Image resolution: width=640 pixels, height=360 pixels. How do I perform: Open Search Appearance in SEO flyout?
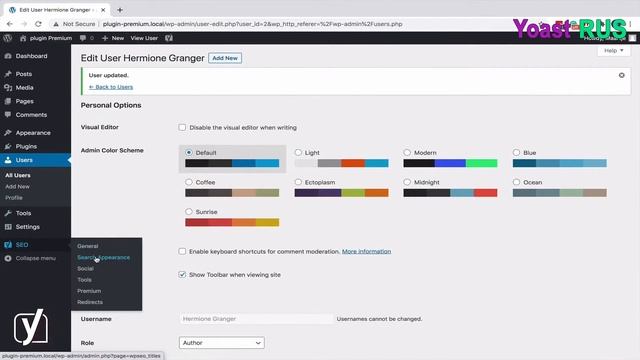(x=104, y=257)
